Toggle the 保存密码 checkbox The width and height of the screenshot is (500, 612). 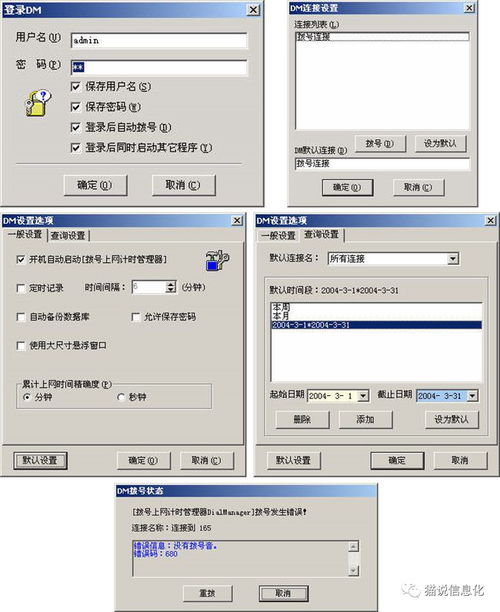[x=76, y=107]
